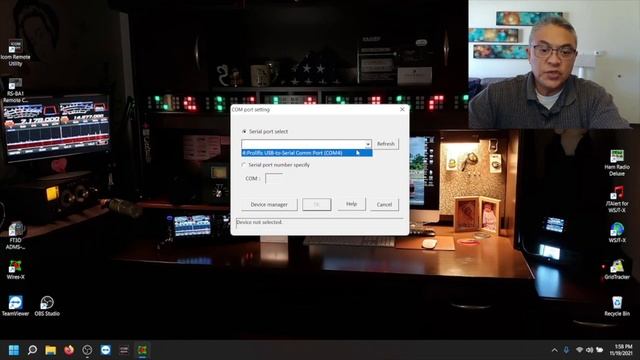This screenshot has width=640, height=360.
Task: Open Wi-Fi network settings in tray
Action: pyautogui.click(x=579, y=350)
